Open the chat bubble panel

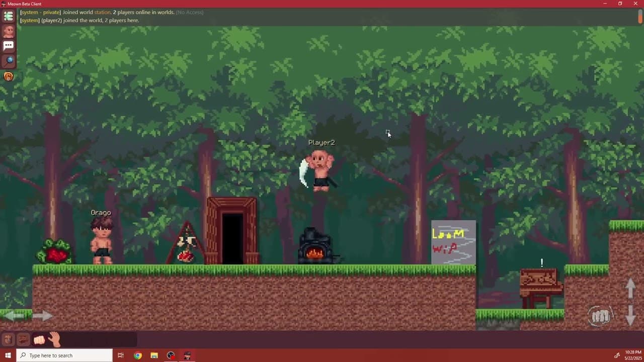[8, 45]
